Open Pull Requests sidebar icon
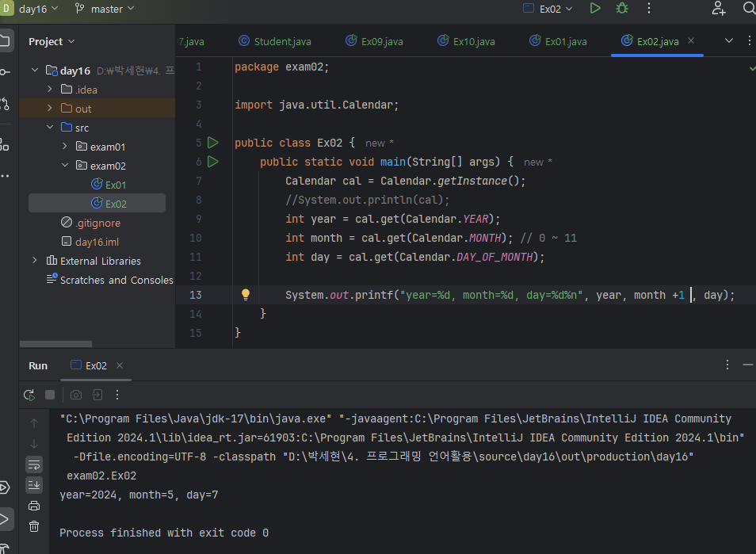 [x=5, y=104]
